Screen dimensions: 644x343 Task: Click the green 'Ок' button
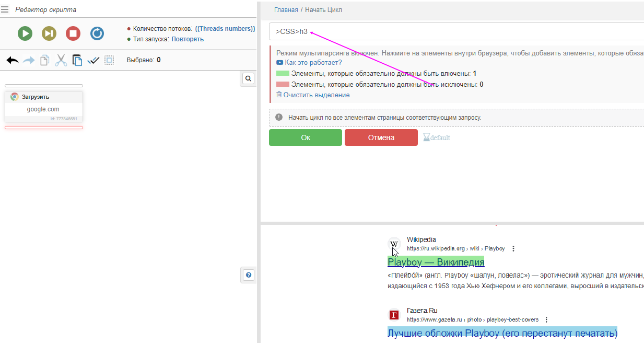pos(306,138)
